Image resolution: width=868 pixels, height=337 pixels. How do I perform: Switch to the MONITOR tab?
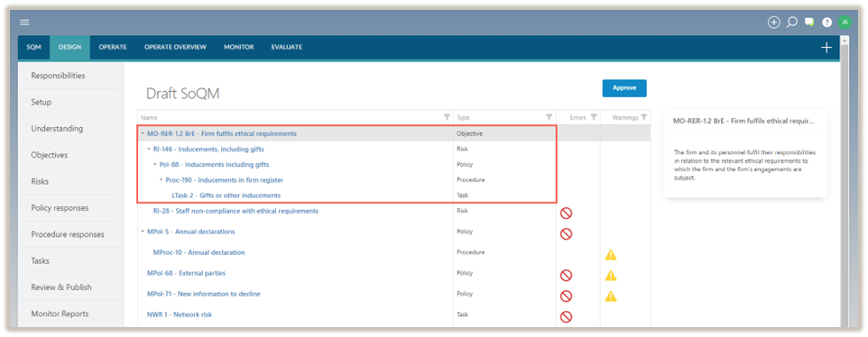[238, 48]
